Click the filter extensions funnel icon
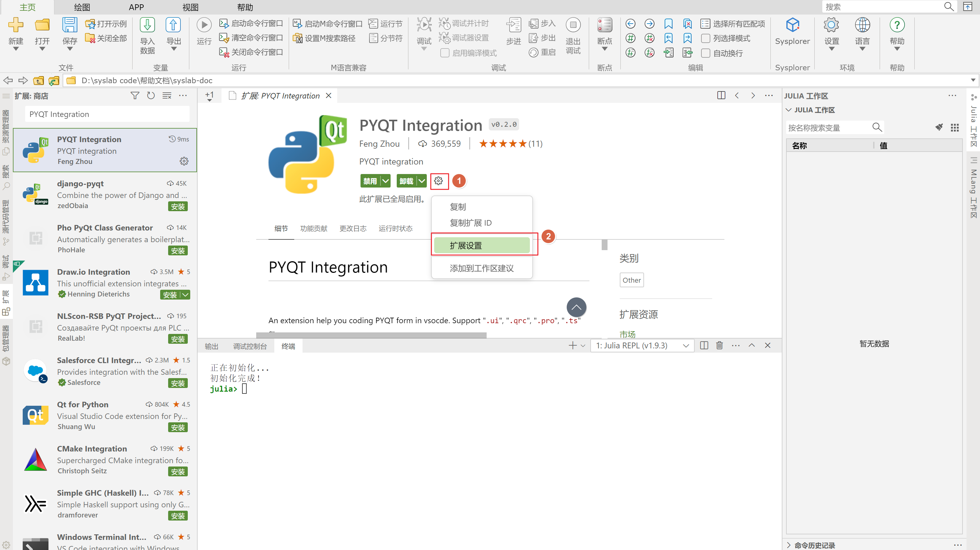The image size is (980, 550). [x=135, y=95]
